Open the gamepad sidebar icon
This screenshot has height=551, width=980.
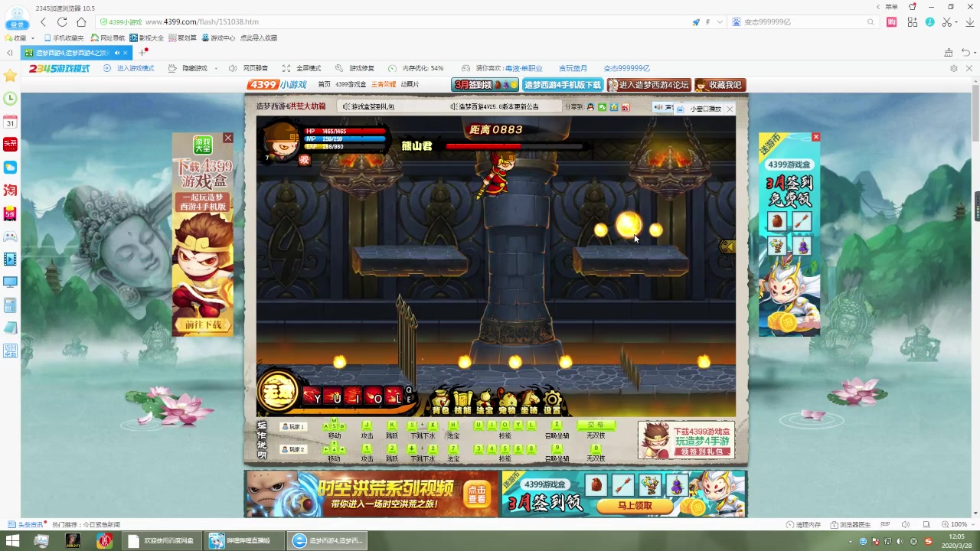10,236
